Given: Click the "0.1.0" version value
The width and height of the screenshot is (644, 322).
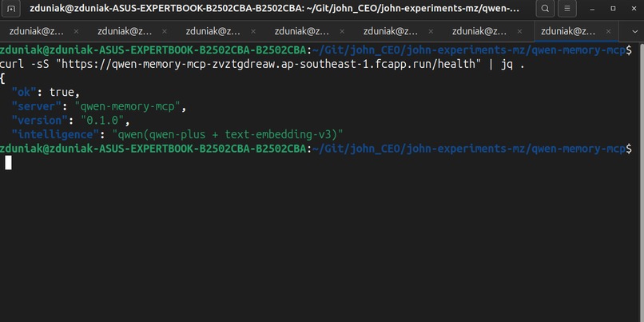Looking at the screenshot, I should click(x=103, y=121).
